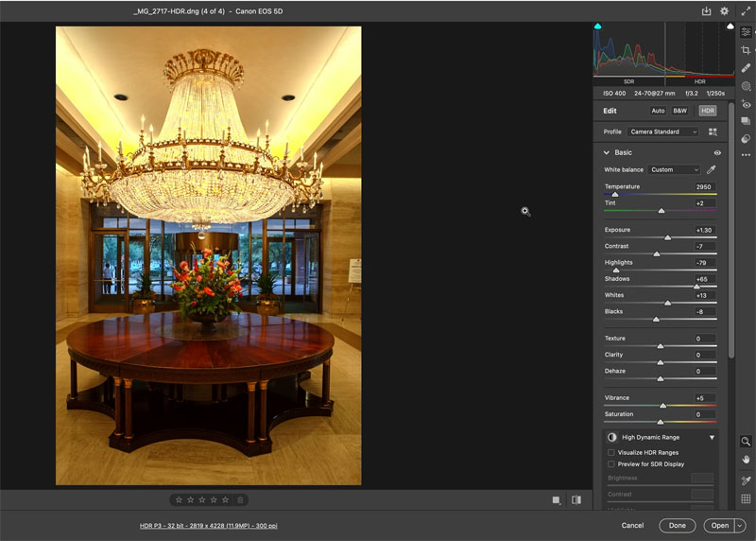
Task: Click the Saturation value field
Action: [x=703, y=414]
